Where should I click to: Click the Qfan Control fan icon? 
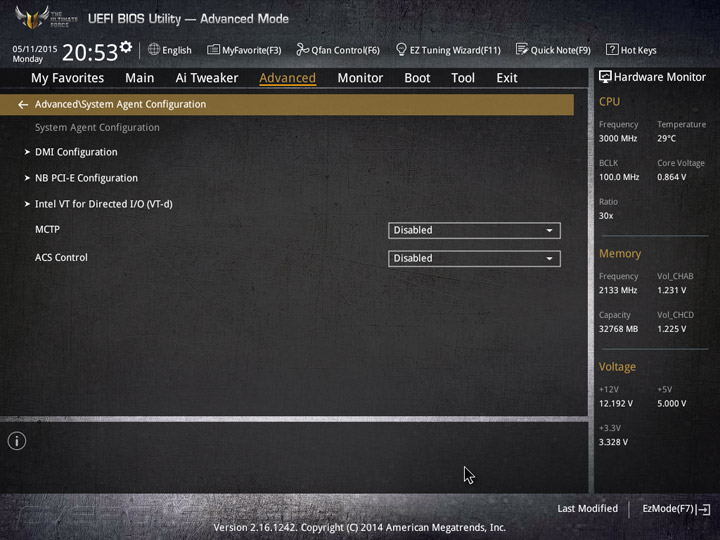pos(302,49)
